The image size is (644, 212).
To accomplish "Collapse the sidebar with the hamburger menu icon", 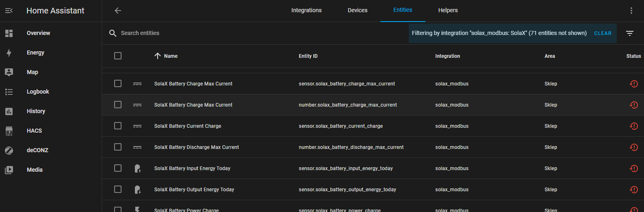I will (9, 11).
